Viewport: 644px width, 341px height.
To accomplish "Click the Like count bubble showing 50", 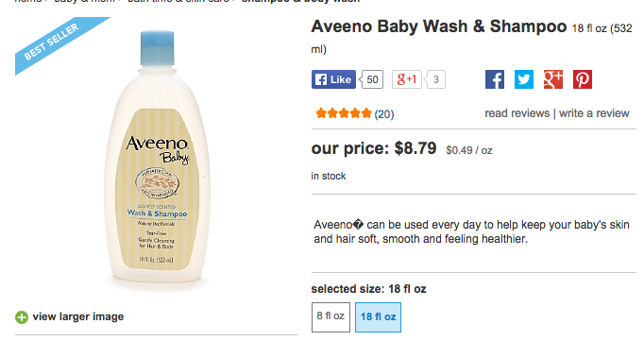I will tap(372, 79).
